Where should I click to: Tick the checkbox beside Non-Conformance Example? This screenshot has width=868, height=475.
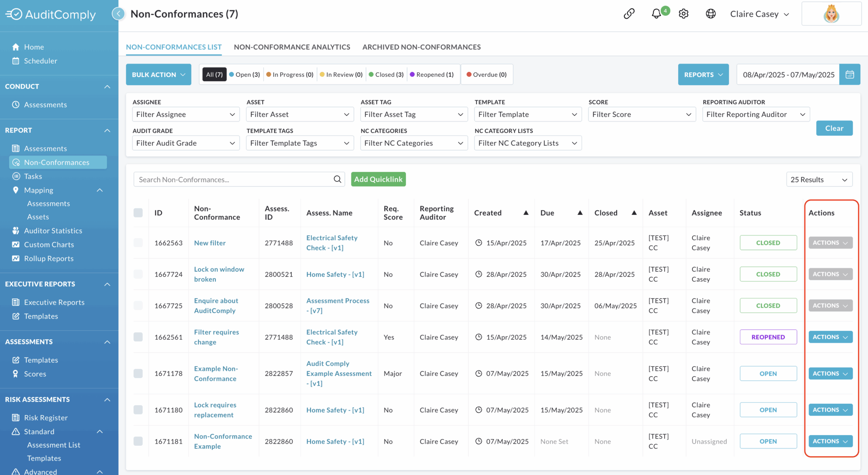click(138, 441)
